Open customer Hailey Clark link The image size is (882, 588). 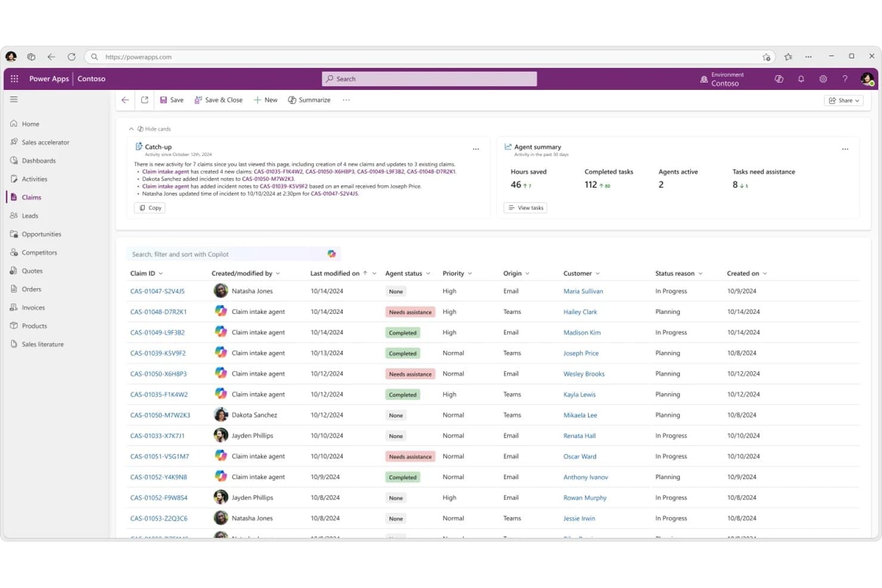coord(580,312)
